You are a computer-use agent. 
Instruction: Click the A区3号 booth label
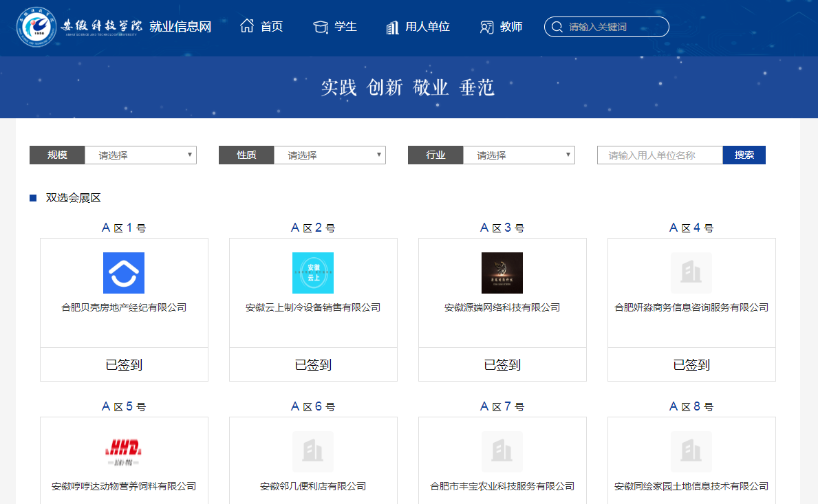point(502,228)
